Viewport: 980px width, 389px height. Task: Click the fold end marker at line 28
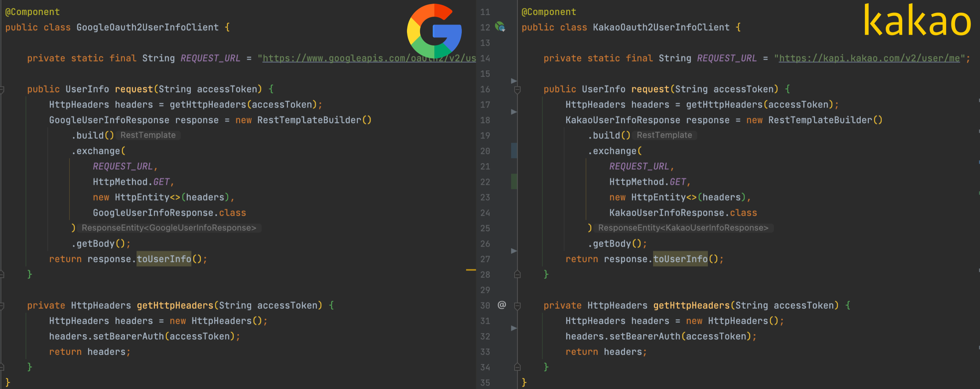(517, 274)
